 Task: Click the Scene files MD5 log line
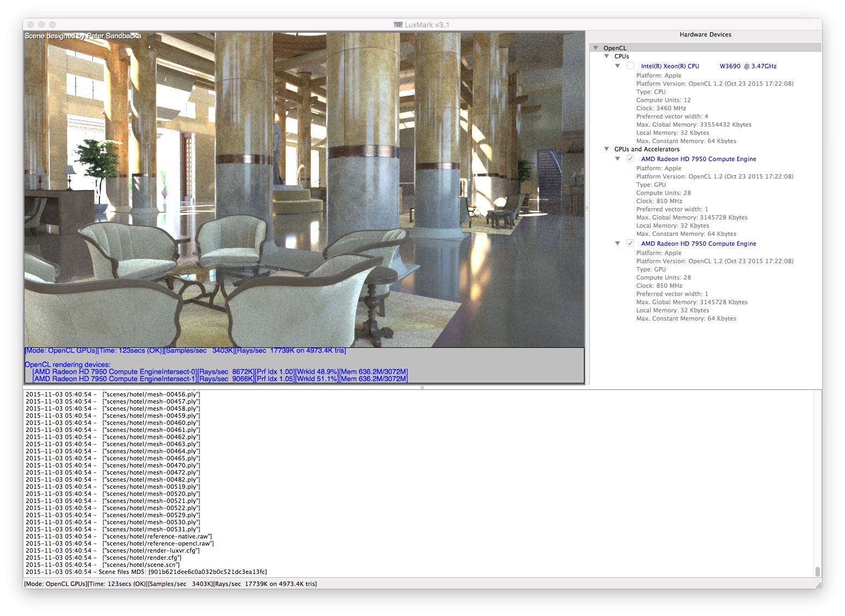click(x=146, y=572)
